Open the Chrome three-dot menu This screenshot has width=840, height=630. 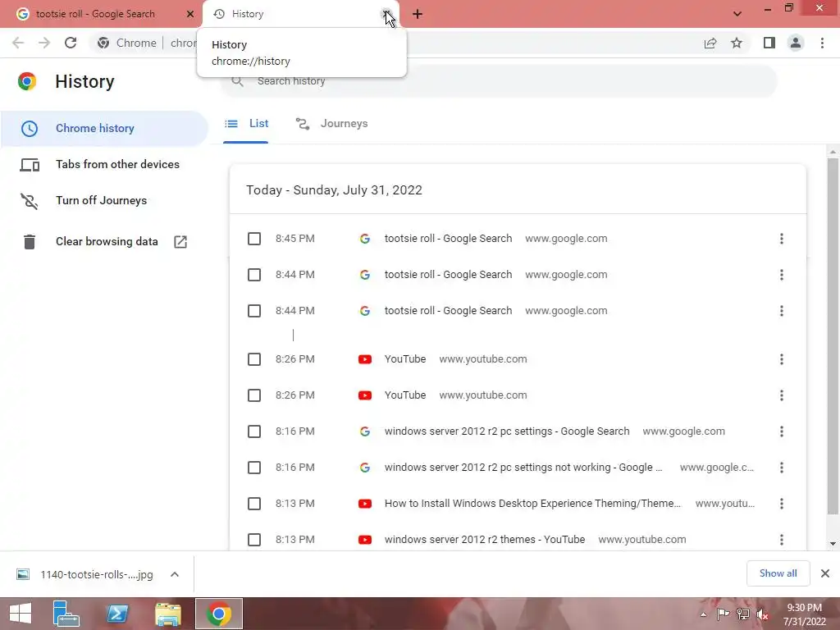tap(822, 43)
